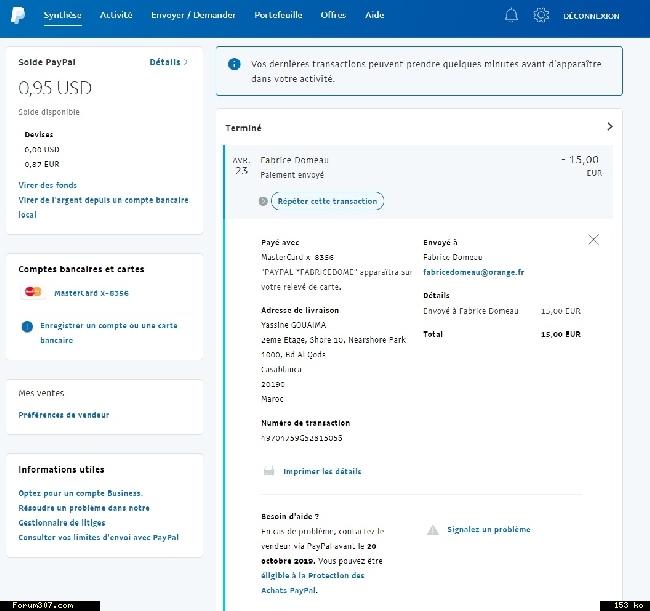Open Résoudre un problème dans notre Gestionnaire de litiges
The width and height of the screenshot is (650, 611).
(84, 515)
